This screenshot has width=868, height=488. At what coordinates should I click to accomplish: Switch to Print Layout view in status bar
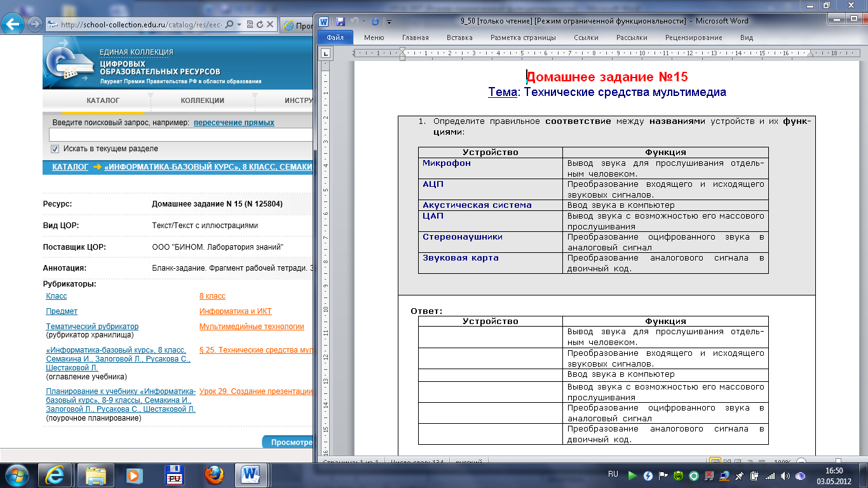click(715, 461)
